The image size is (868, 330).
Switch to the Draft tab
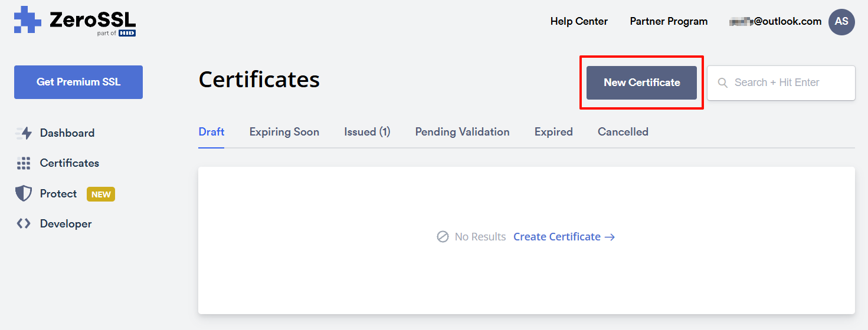click(x=211, y=132)
